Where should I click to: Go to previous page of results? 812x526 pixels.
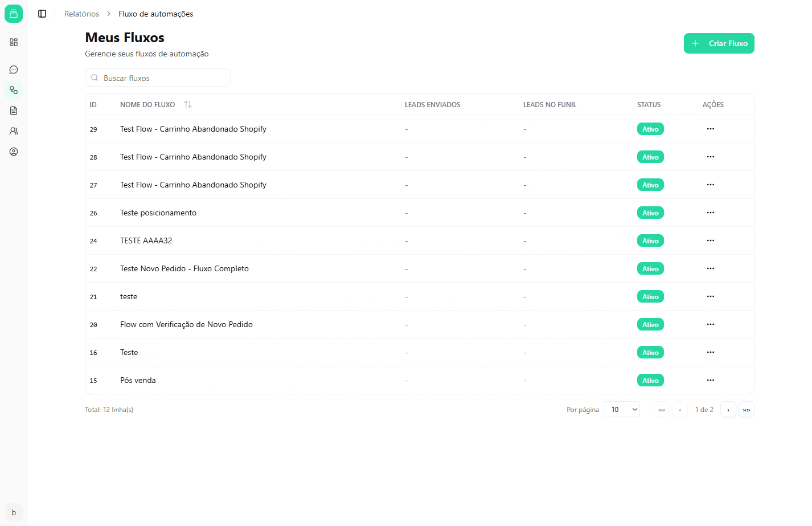click(680, 410)
